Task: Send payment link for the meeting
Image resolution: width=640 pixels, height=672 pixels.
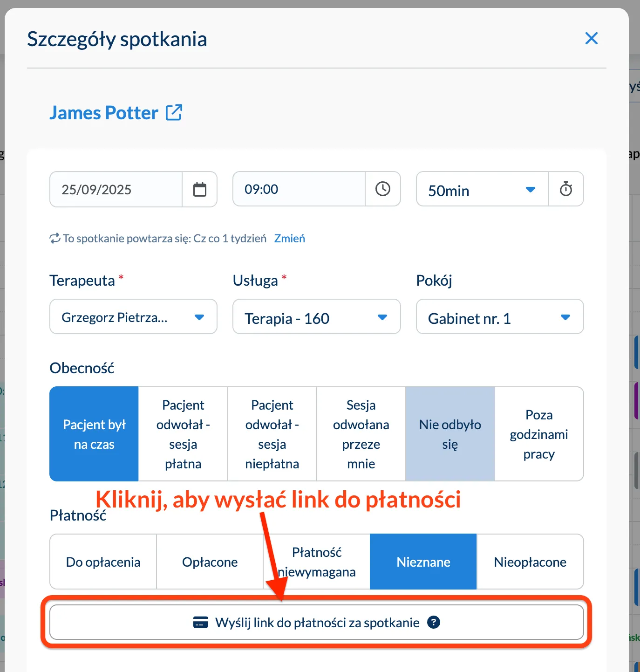Action: 317,623
